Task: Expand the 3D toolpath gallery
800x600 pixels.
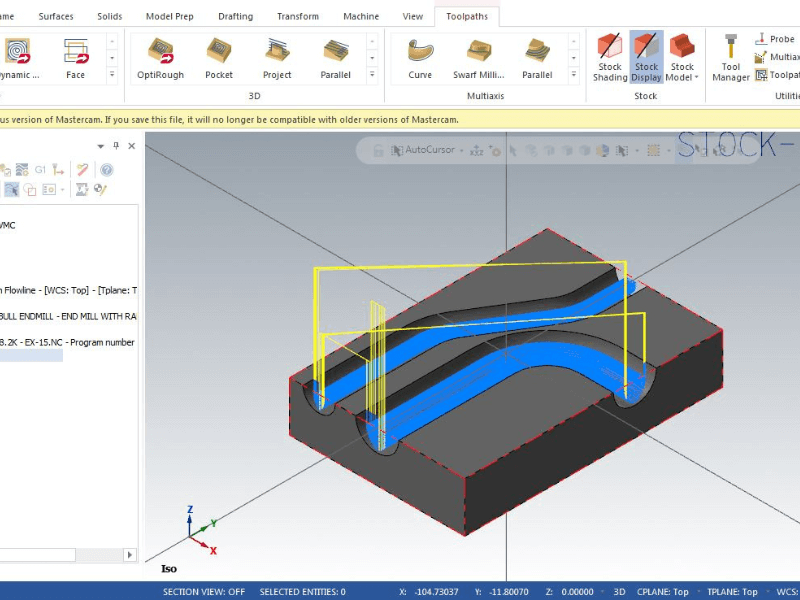Action: click(374, 74)
